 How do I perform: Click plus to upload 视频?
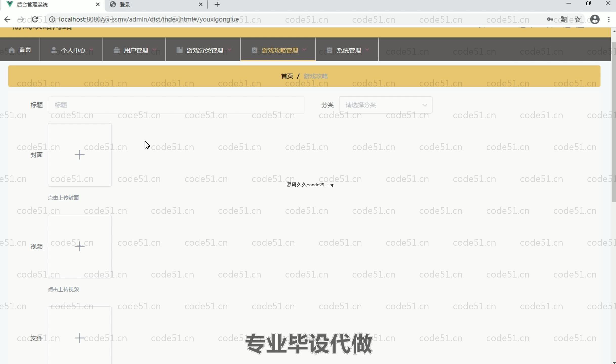point(80,246)
